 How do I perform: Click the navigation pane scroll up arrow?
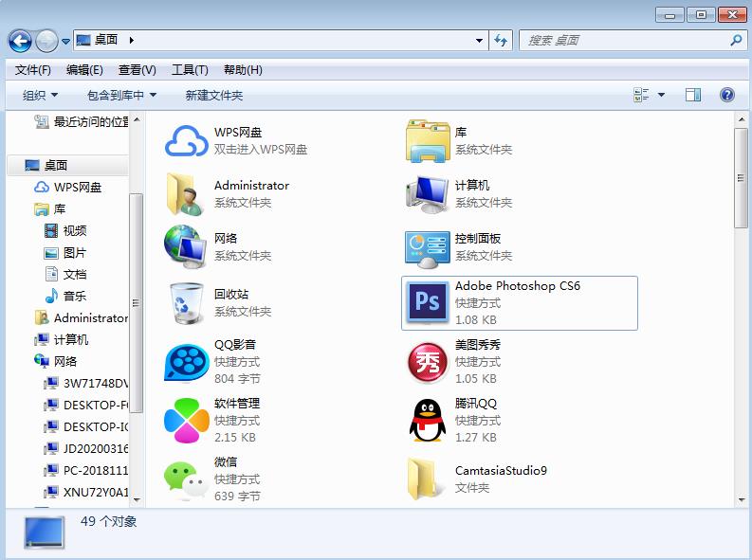coord(137,119)
